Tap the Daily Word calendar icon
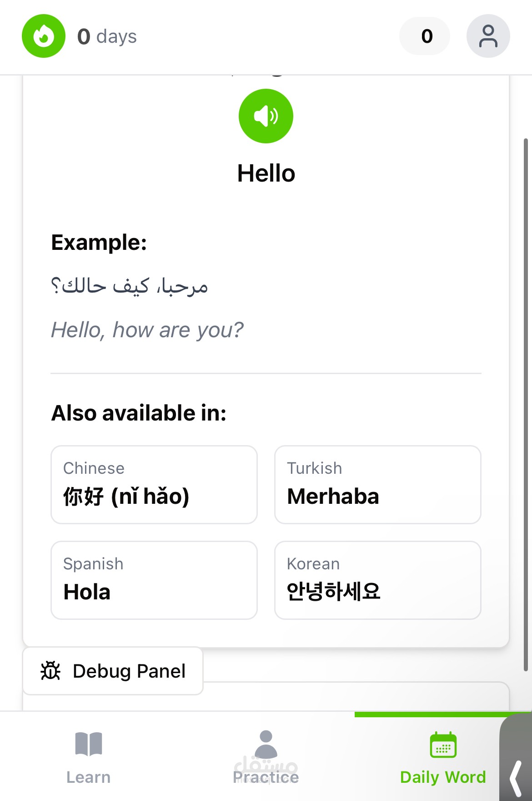The height and width of the screenshot is (801, 532). [x=443, y=745]
